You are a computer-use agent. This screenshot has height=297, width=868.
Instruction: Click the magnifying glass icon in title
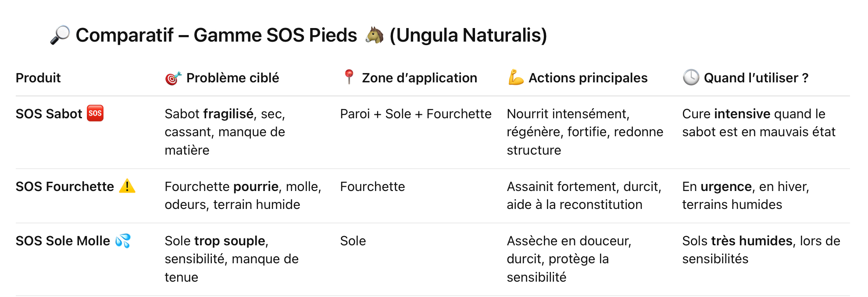tap(60, 35)
